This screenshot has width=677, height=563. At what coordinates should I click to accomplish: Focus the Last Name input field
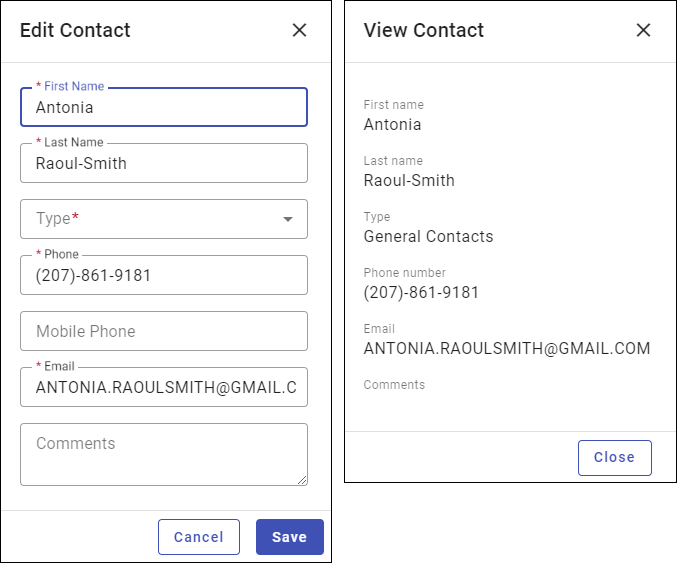(163, 163)
